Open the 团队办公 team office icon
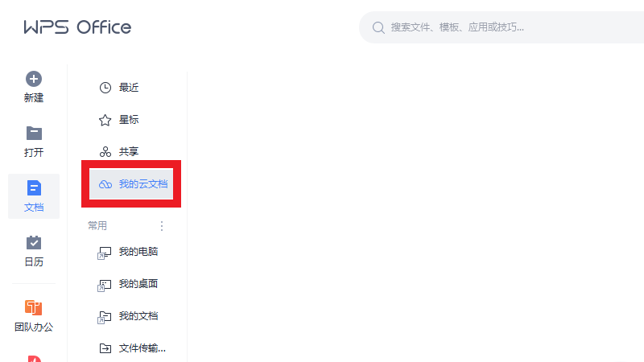The image size is (644, 362). point(34,307)
